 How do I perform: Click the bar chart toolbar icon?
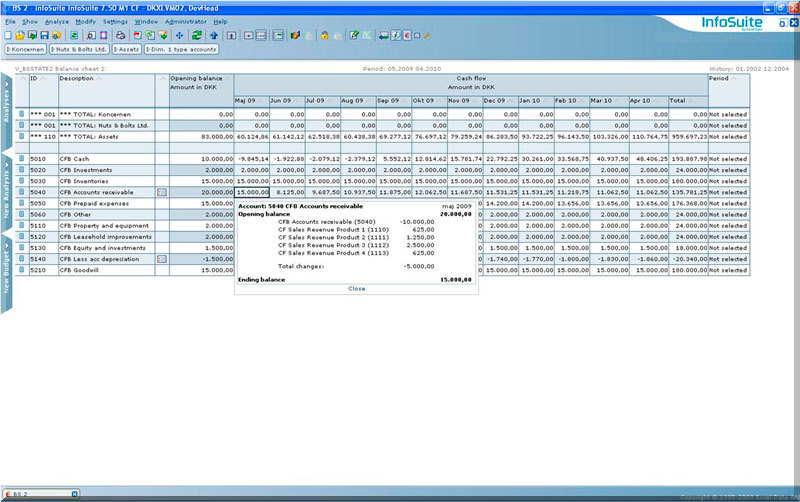pos(295,35)
